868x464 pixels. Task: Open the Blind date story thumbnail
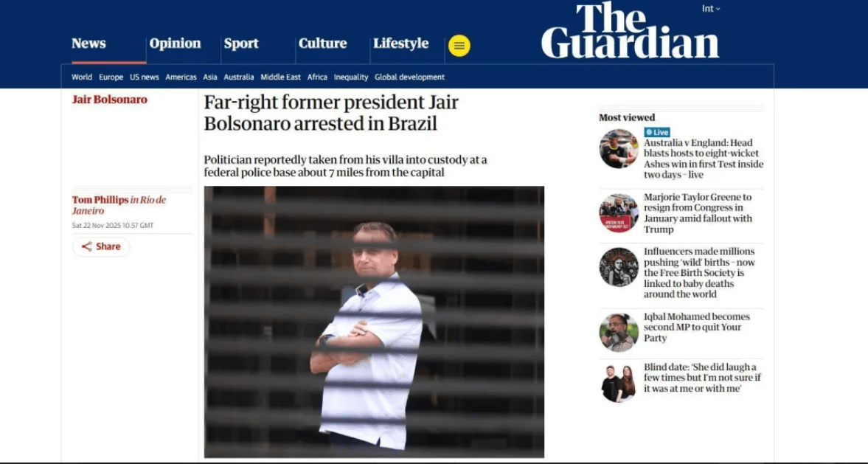(619, 383)
